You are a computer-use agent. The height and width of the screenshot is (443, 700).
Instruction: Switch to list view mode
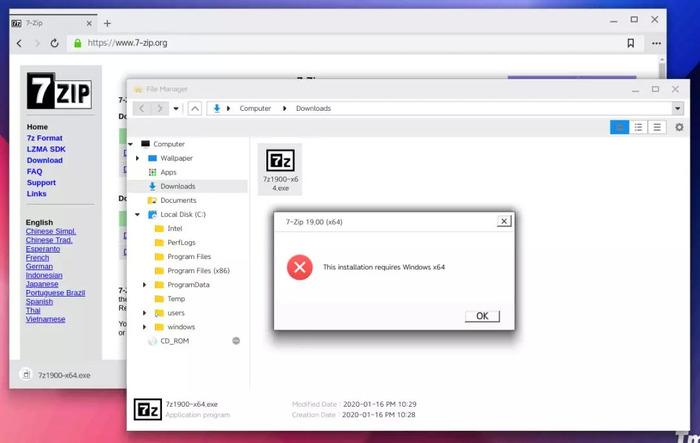(x=638, y=127)
